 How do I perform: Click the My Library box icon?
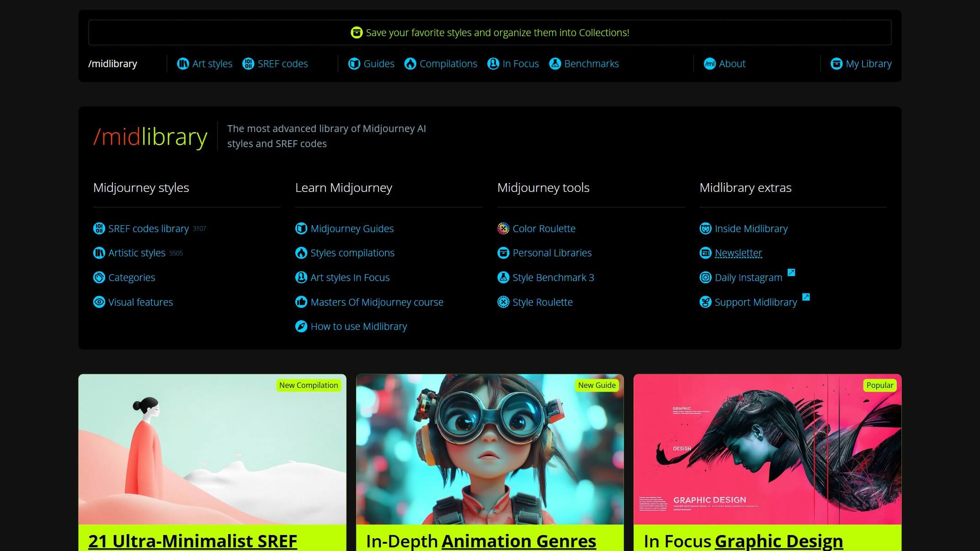[836, 64]
